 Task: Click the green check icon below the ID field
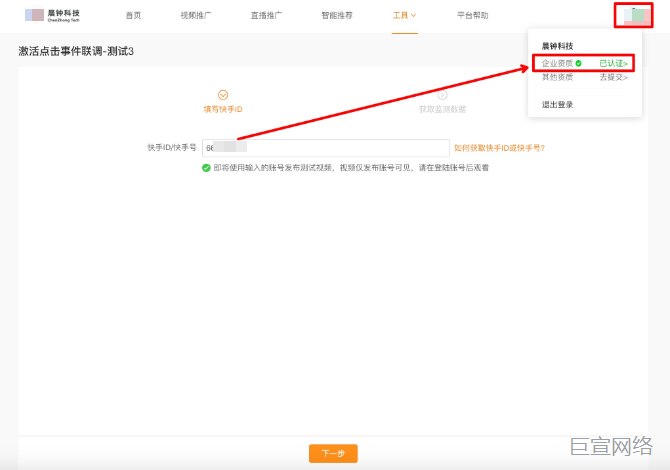(x=206, y=168)
